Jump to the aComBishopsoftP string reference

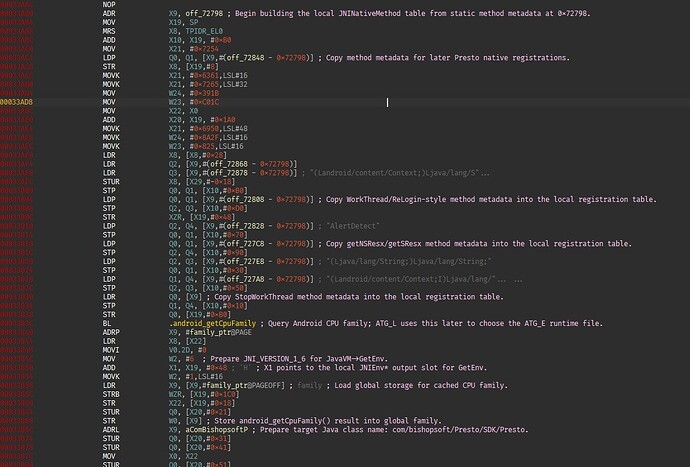pyautogui.click(x=217, y=430)
